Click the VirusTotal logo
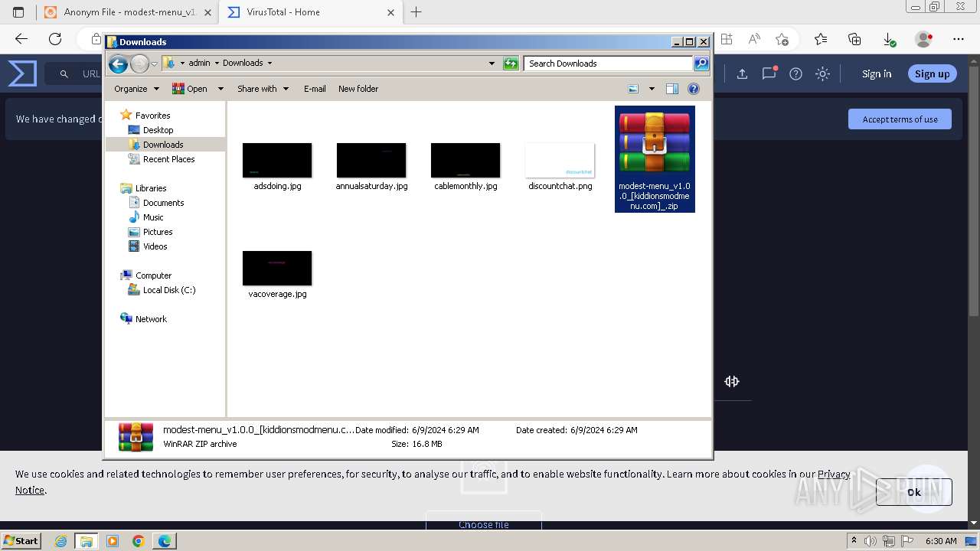 22,73
